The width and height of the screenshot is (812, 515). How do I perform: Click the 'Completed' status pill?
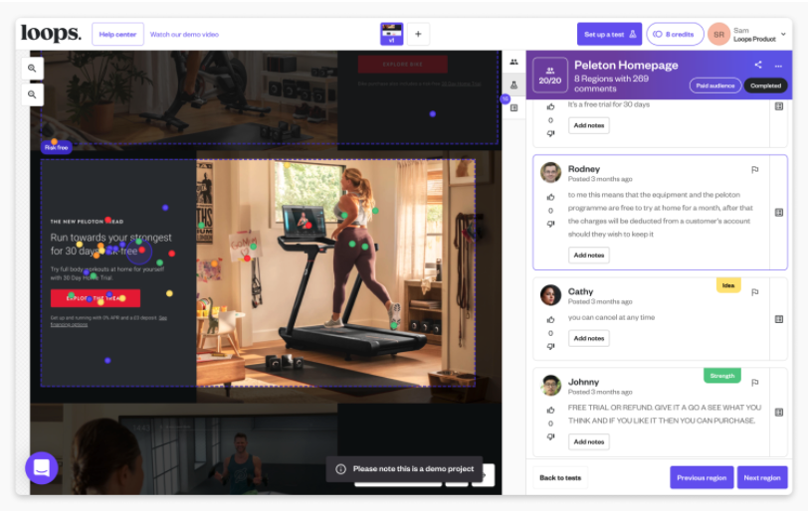(x=765, y=86)
